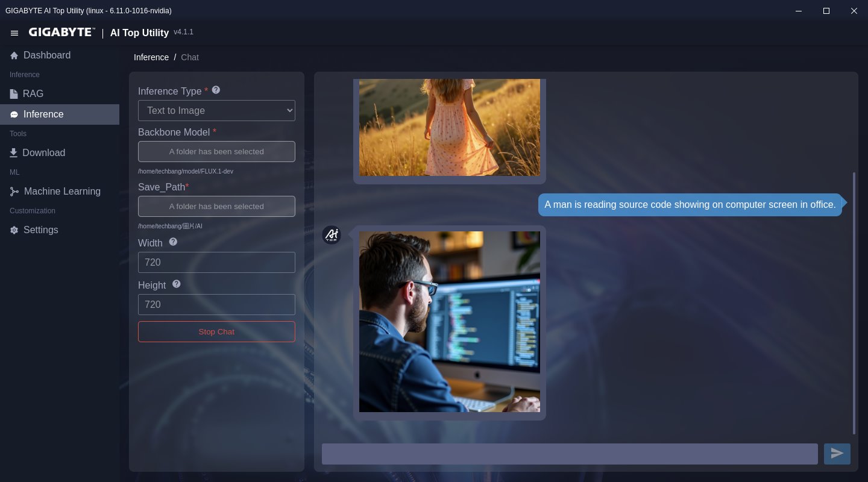
Task: Click the Settings gear icon
Action: [x=14, y=230]
